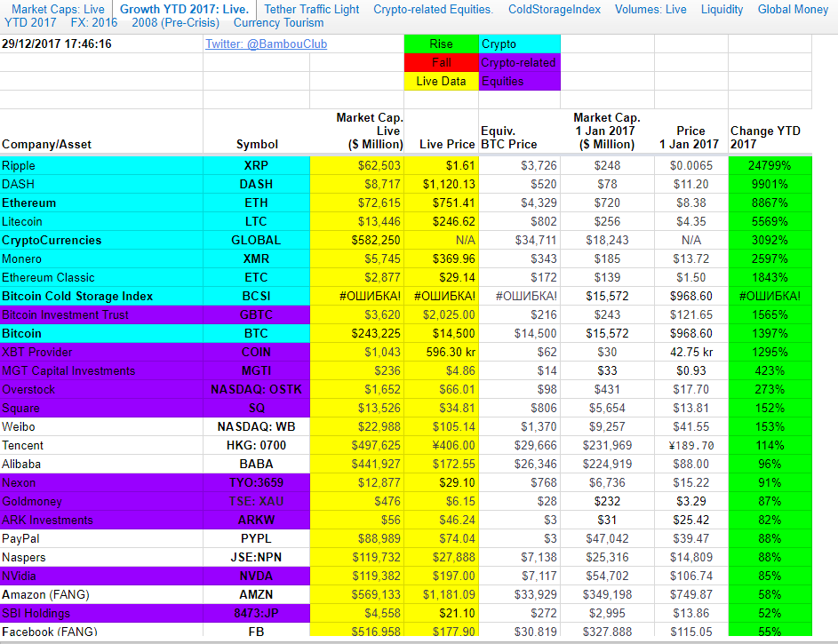Select the ColdStorageIndex tab
Screen dimensions: 838x644
pyautogui.click(x=555, y=9)
